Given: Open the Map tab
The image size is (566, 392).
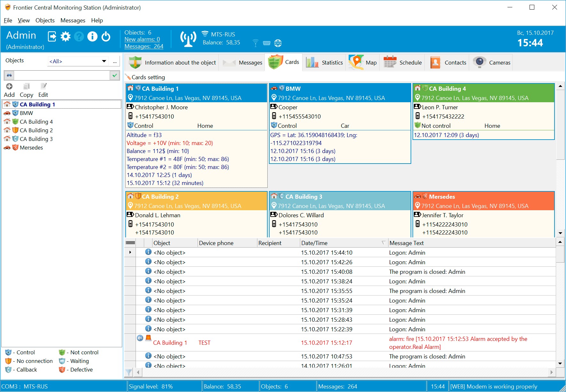Looking at the screenshot, I should (363, 63).
